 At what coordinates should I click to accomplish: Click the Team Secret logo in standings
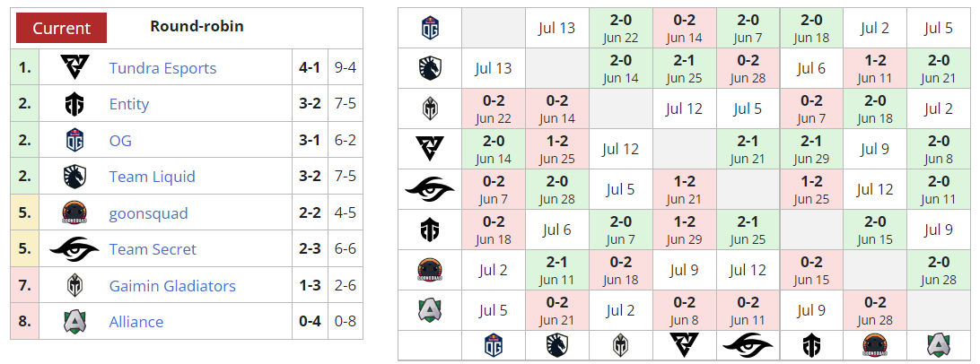[74, 249]
